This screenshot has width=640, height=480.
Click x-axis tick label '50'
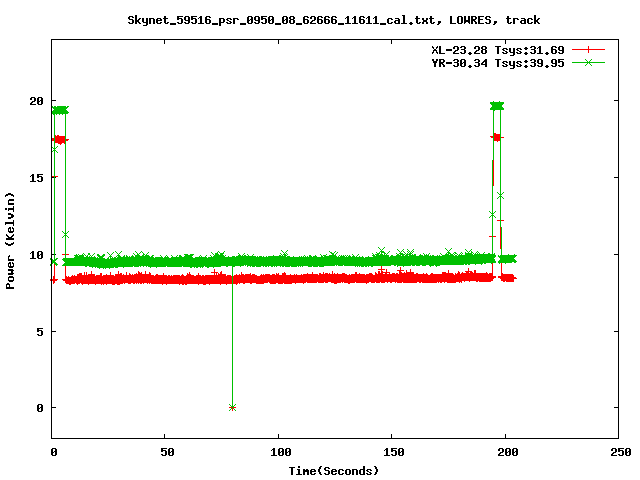click(x=167, y=452)
